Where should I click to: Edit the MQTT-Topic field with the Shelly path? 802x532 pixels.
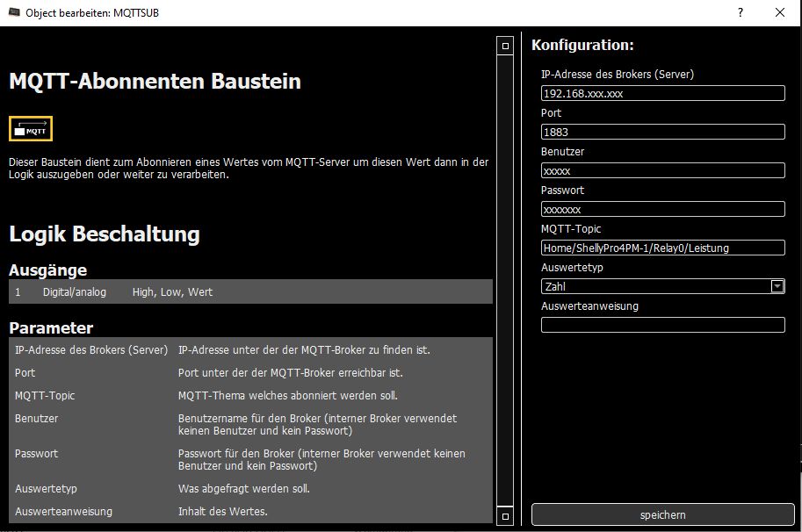[662, 248]
